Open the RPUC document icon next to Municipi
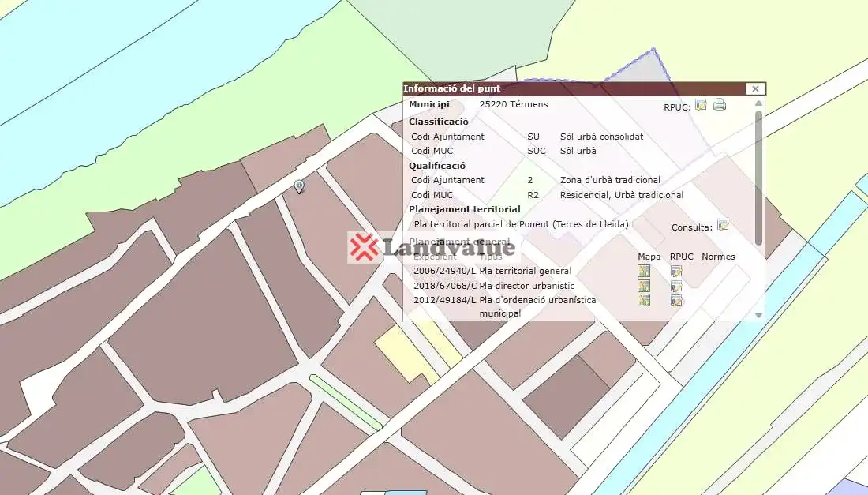 (x=701, y=105)
